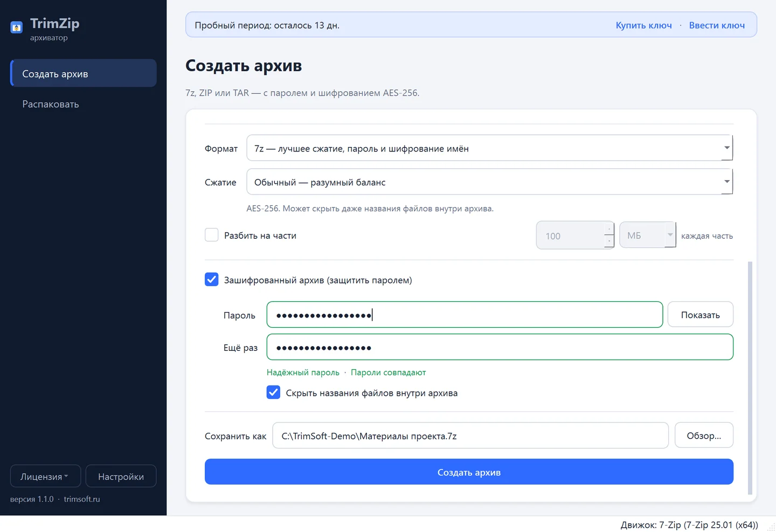
Task: Focus the Ещё раз password confirmation field
Action: coord(500,347)
